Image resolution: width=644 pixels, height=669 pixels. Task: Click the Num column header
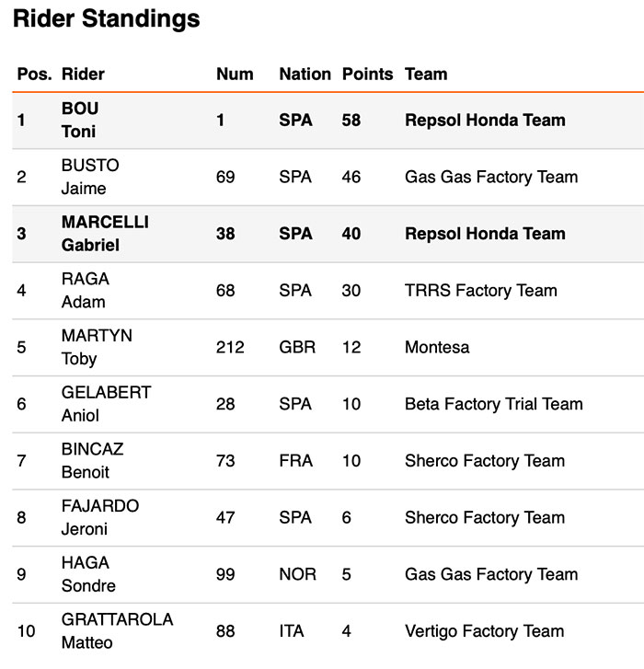(235, 74)
